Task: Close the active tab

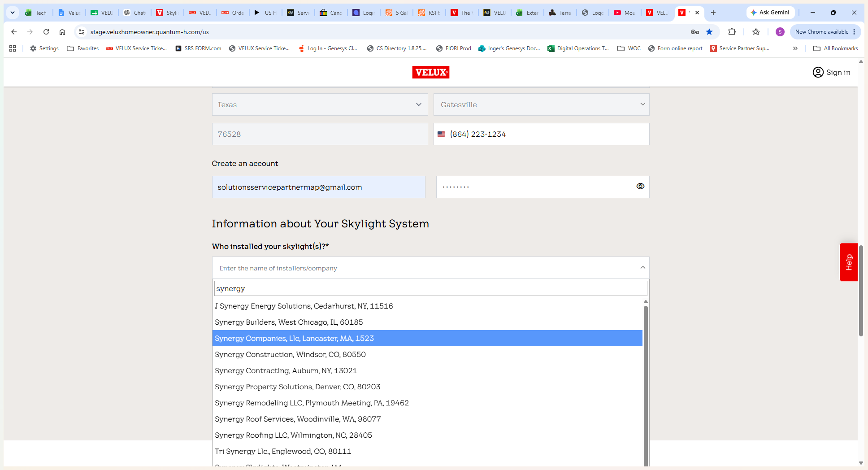Action: [x=697, y=13]
